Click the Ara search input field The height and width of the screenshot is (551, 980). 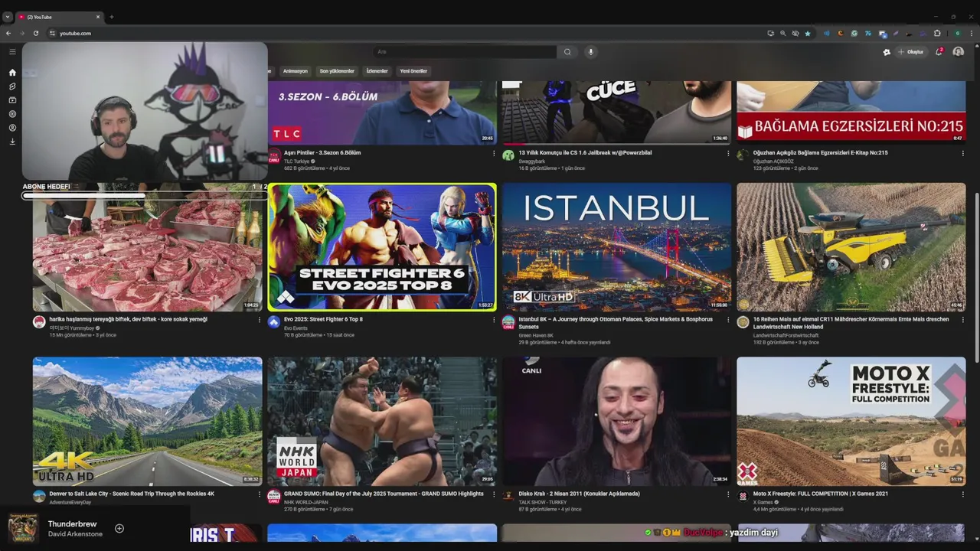(x=464, y=52)
